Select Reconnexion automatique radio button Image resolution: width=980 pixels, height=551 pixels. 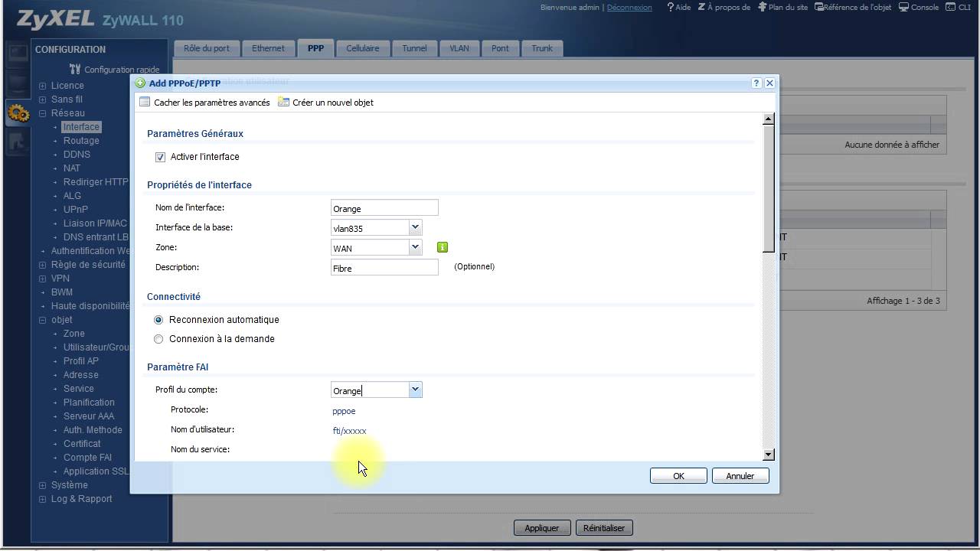pyautogui.click(x=158, y=320)
